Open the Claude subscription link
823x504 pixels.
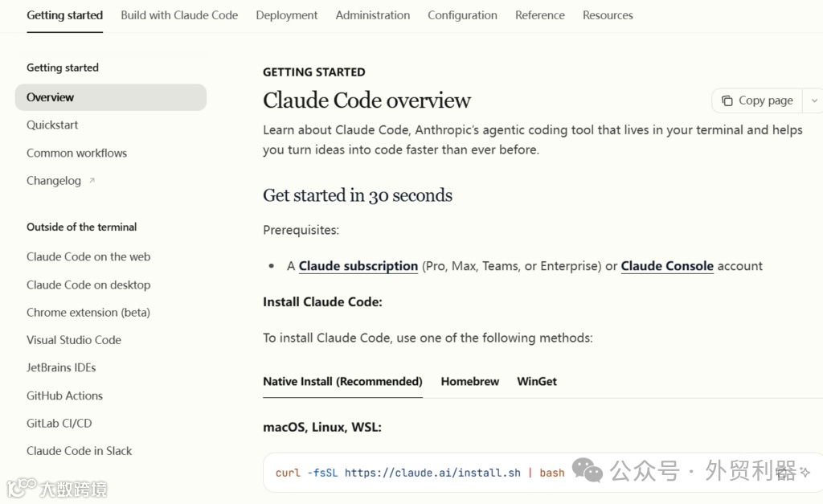point(358,266)
